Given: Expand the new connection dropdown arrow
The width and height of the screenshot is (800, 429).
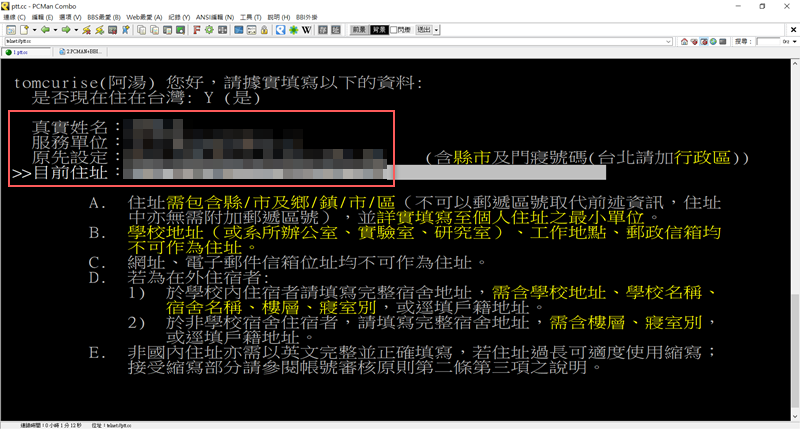Looking at the screenshot, I should point(34,30).
